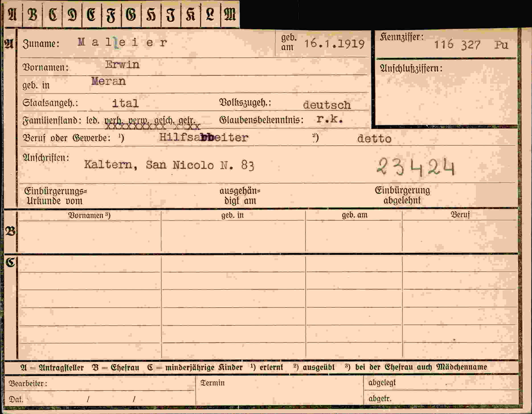The height and width of the screenshot is (414, 532).
Task: Click the 'Termin' field
Action: [279, 390]
